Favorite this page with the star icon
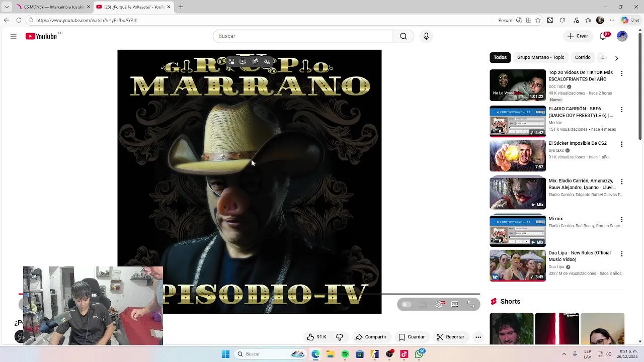The image size is (644, 362). coord(538,20)
